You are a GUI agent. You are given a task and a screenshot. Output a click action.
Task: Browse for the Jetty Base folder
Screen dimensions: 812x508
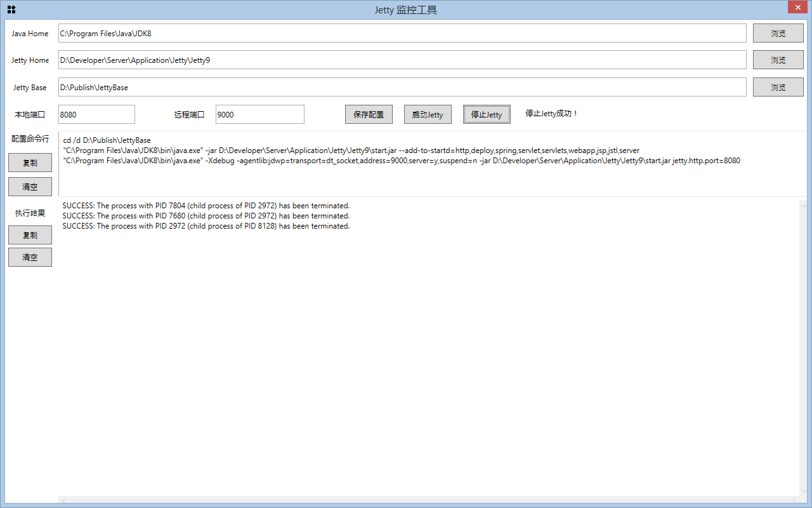(778, 87)
